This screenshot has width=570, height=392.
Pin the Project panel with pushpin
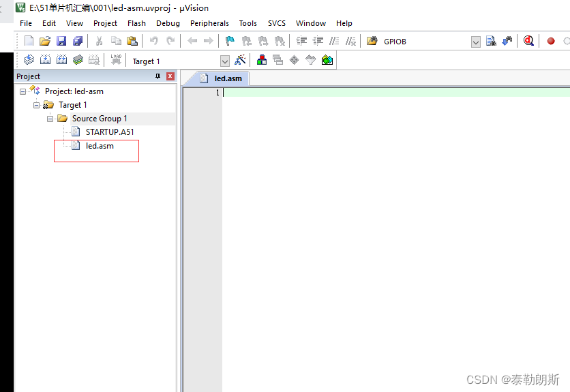tap(157, 76)
